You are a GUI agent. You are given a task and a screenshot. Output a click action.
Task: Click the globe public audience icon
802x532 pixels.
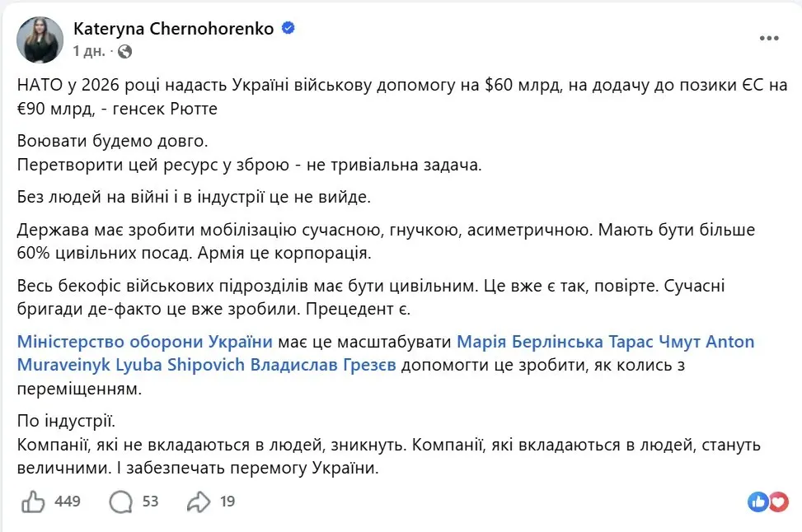click(x=125, y=51)
